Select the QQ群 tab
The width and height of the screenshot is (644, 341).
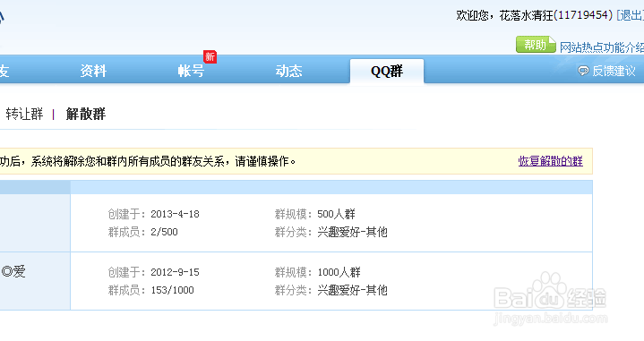(x=387, y=72)
